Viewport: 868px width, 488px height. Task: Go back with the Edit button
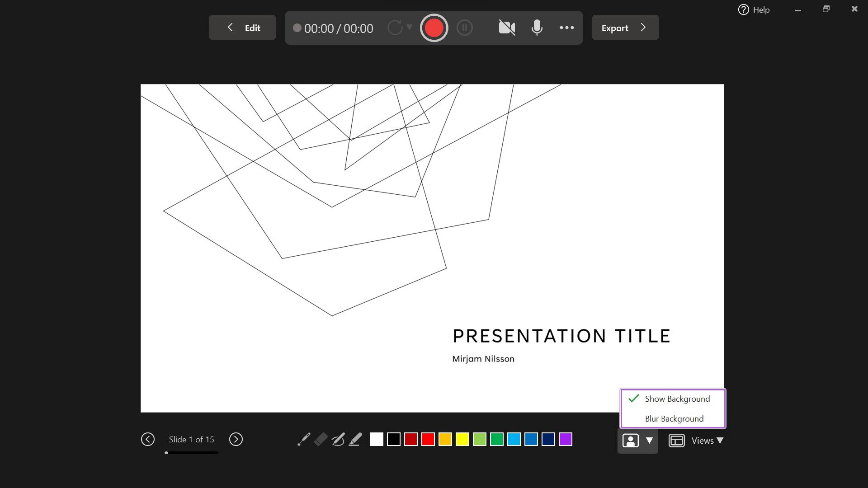[242, 28]
